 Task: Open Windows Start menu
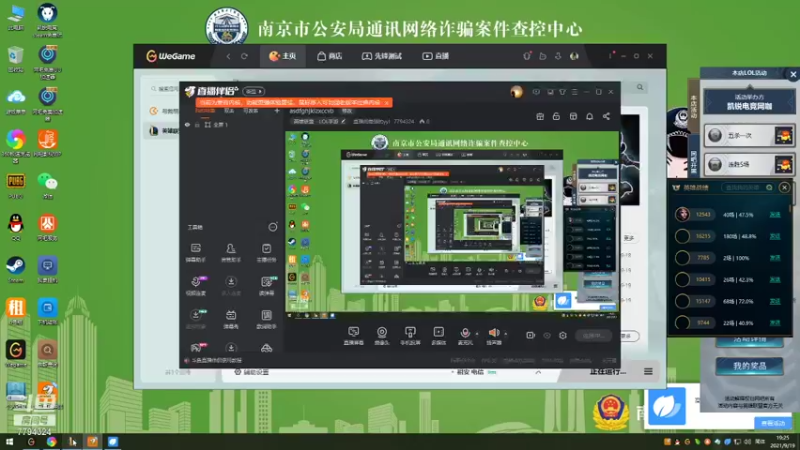[9, 442]
